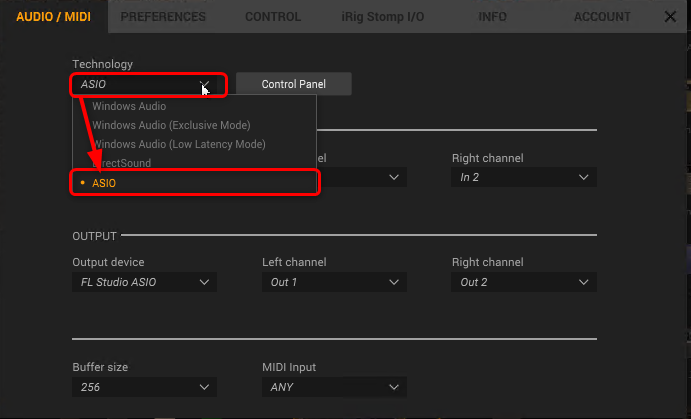This screenshot has width=691, height=419.
Task: Close the settings dialog with X
Action: pyautogui.click(x=670, y=17)
